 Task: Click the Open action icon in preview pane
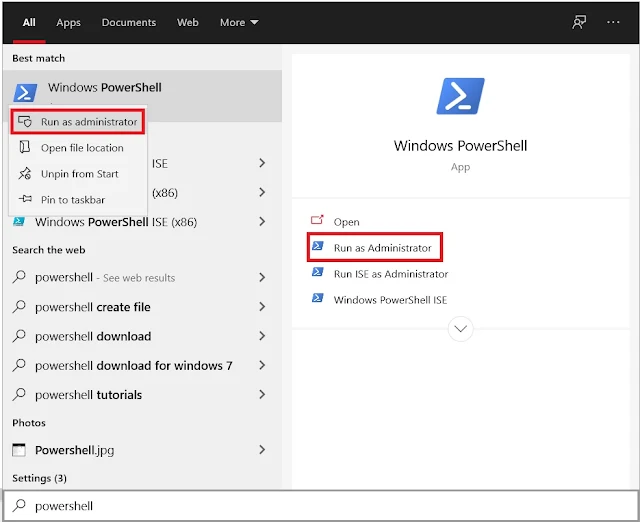[317, 220]
